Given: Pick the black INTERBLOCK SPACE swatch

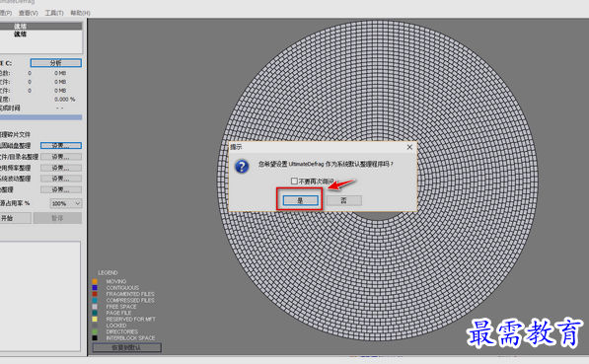Looking at the screenshot, I should 95,338.
